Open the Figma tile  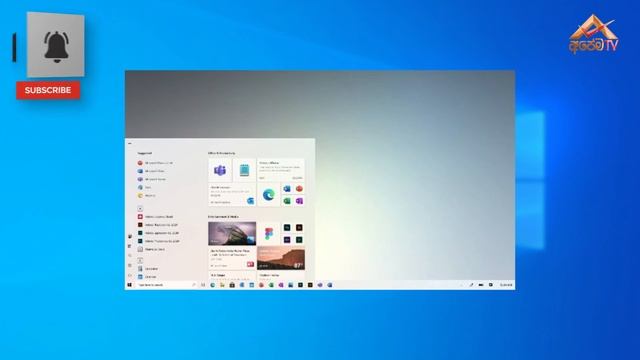point(268,233)
